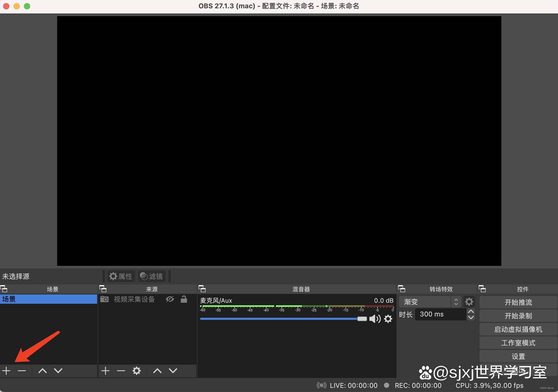The image size is (558, 392).
Task: Mute the 麦克风/Aux speaker icon
Action: pyautogui.click(x=375, y=319)
